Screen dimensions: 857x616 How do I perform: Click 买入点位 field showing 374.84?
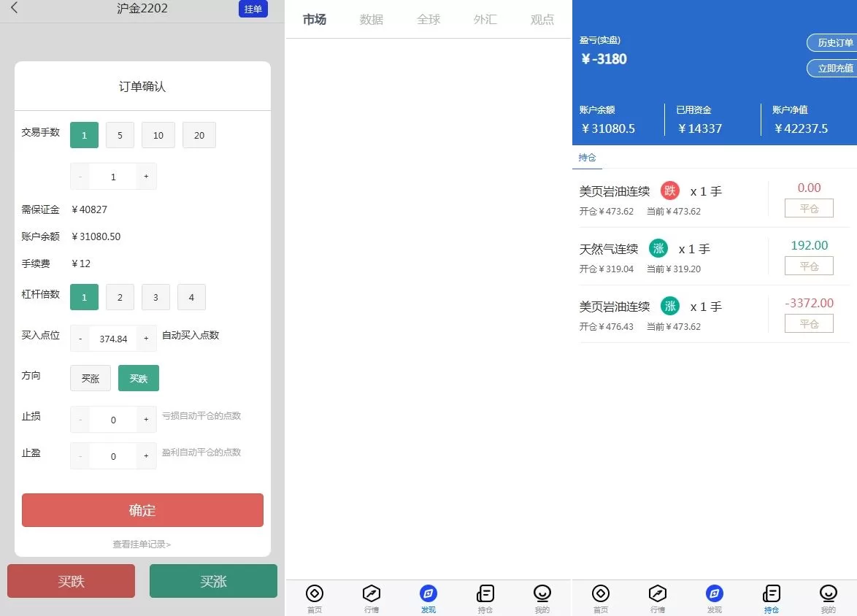pos(113,339)
